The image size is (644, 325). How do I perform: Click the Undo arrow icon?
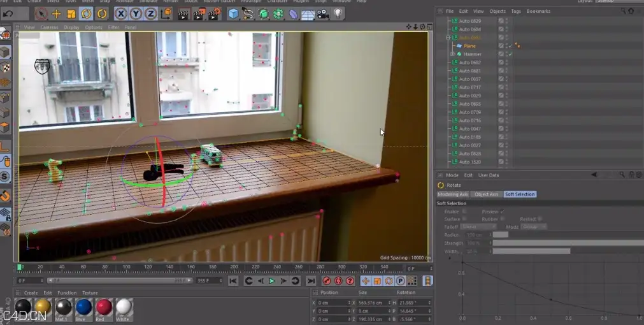tap(8, 14)
